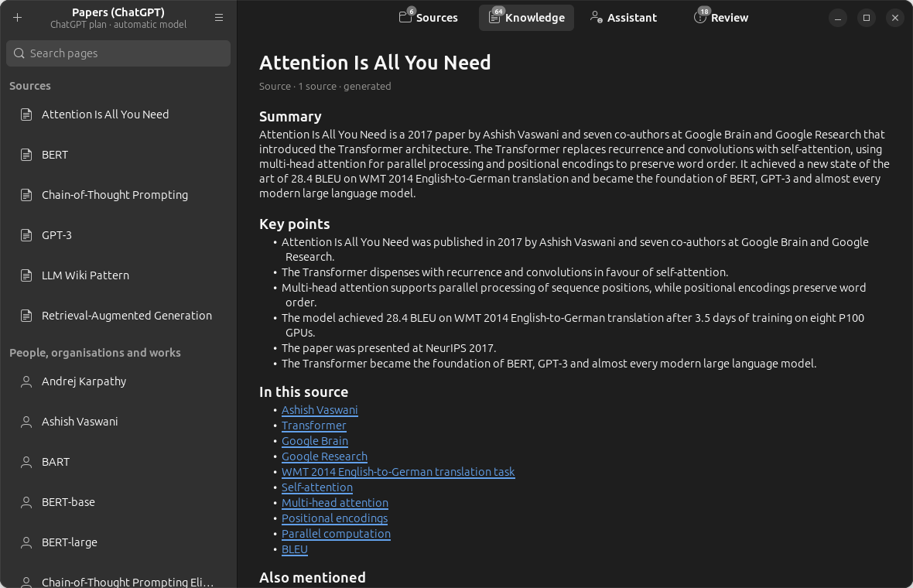The height and width of the screenshot is (588, 913).
Task: Open the GPT-3 source page
Action: [118, 235]
